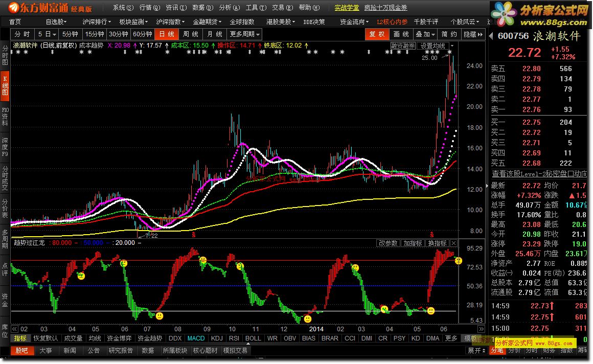This screenshot has width=593, height=364.
Task: Expand the 板块监测 menu
Action: pyautogui.click(x=133, y=22)
